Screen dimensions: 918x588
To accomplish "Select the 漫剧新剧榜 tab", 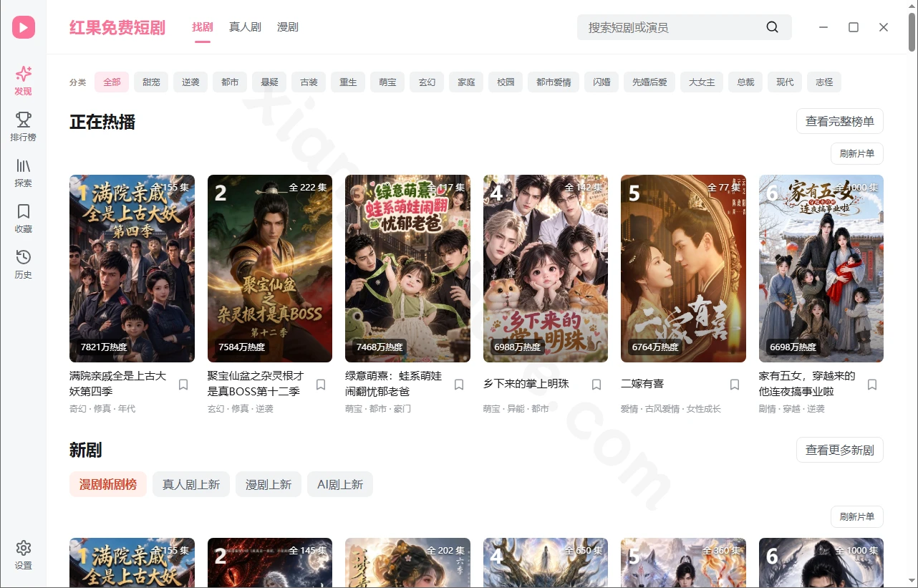I will click(x=108, y=484).
